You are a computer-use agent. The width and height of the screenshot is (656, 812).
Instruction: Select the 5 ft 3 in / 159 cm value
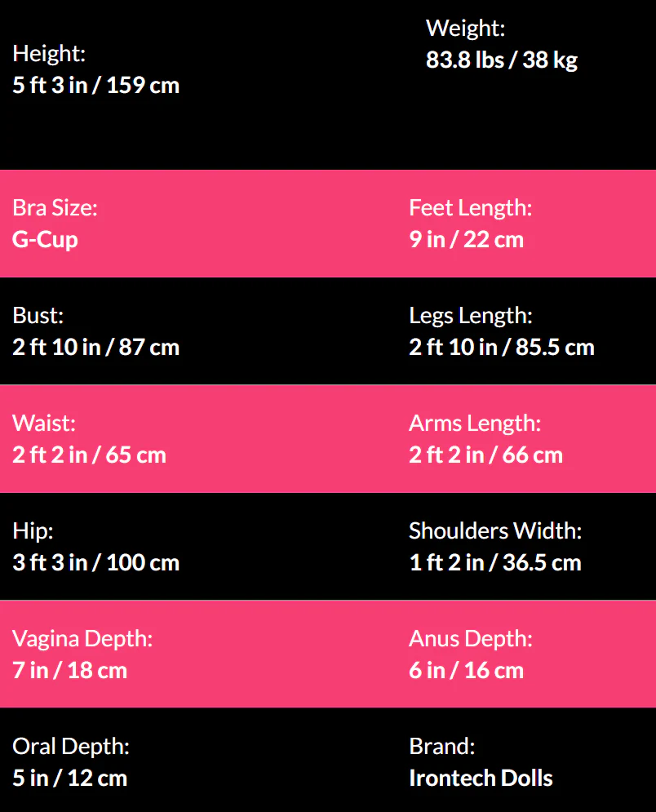tap(95, 85)
